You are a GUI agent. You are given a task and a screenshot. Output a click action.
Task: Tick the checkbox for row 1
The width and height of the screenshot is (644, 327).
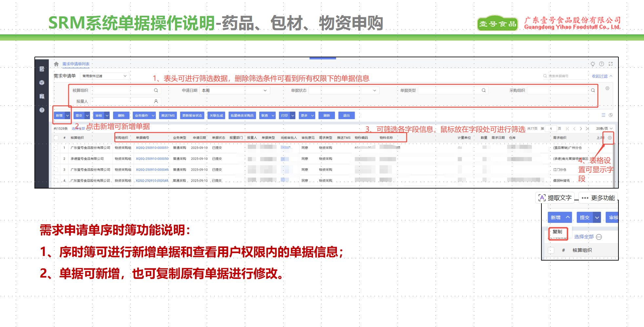click(x=56, y=148)
